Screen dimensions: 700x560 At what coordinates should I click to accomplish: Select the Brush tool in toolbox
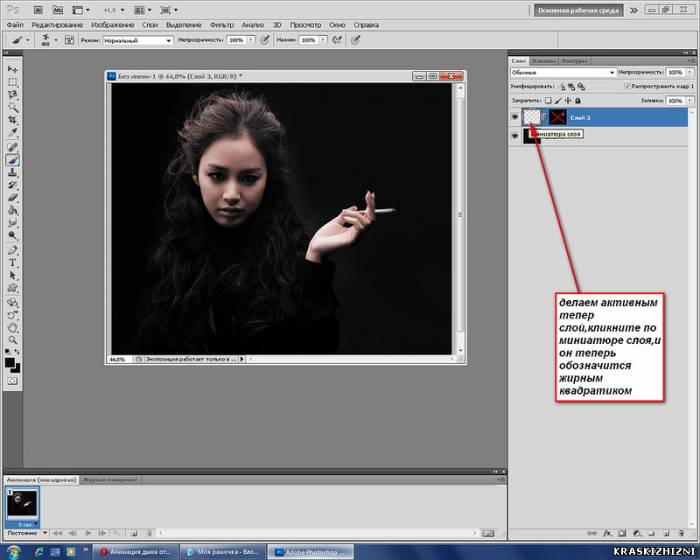coord(12,160)
